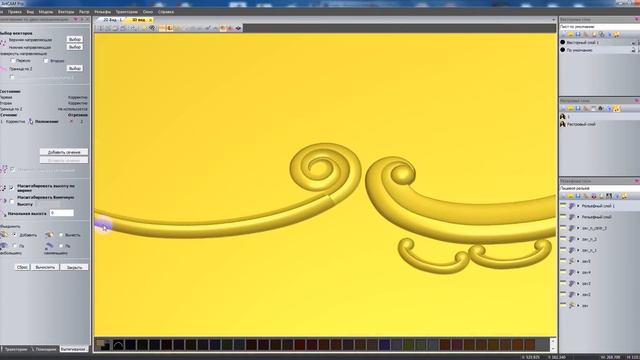
Task: Open the Справка menu
Action: 166,12
